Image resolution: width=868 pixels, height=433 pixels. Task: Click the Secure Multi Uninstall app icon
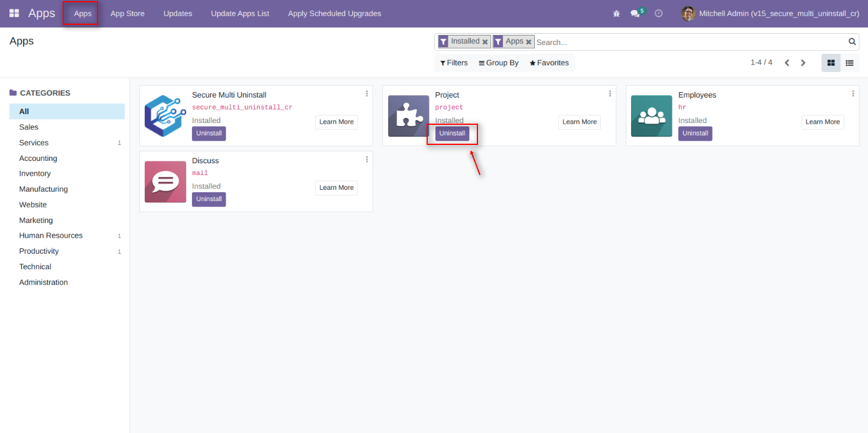165,116
